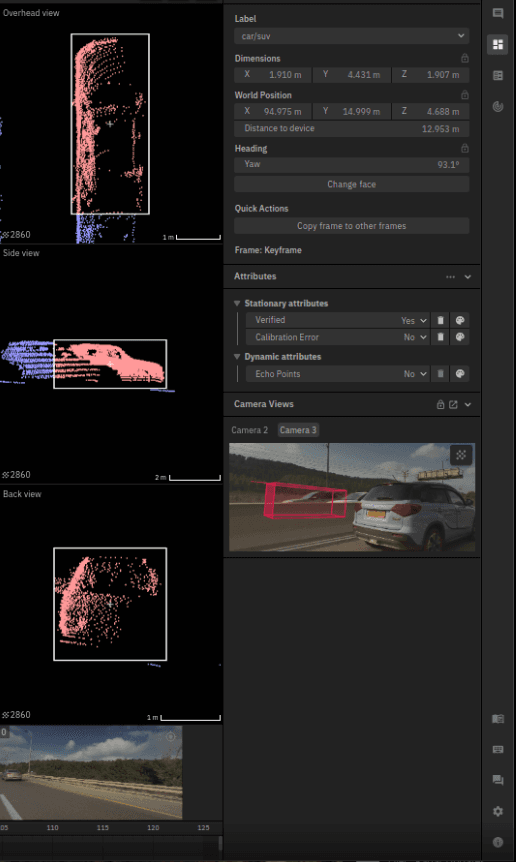Open the feedback chat icon
Image resolution: width=516 pixels, height=862 pixels.
pos(497,780)
